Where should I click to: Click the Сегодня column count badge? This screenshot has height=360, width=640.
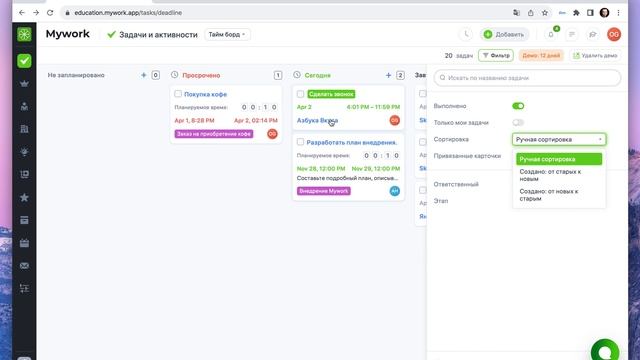pyautogui.click(x=400, y=75)
